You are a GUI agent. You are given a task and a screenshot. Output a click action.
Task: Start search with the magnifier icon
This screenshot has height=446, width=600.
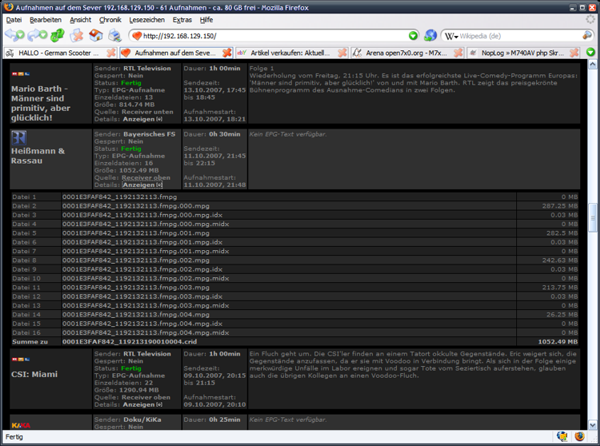587,36
